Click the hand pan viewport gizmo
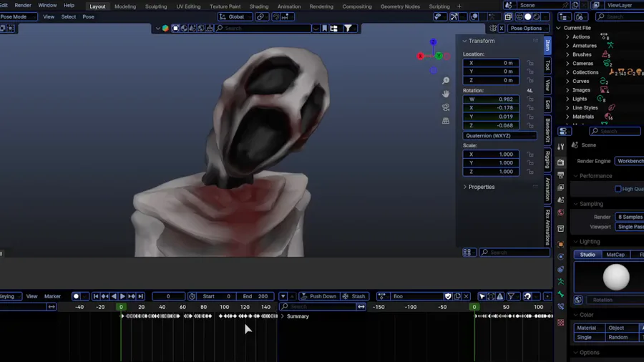The image size is (644, 362). [x=446, y=94]
